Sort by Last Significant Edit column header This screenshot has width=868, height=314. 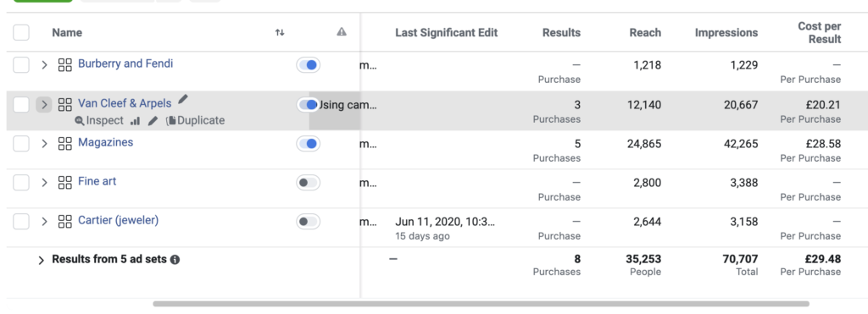click(x=446, y=33)
